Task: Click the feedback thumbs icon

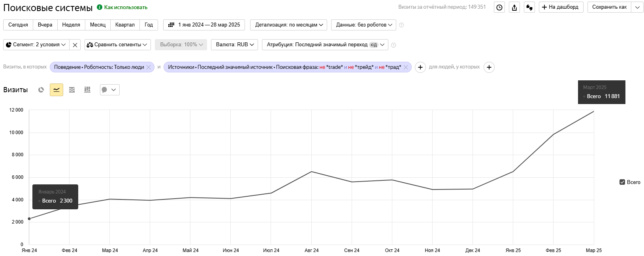Action: [529, 7]
